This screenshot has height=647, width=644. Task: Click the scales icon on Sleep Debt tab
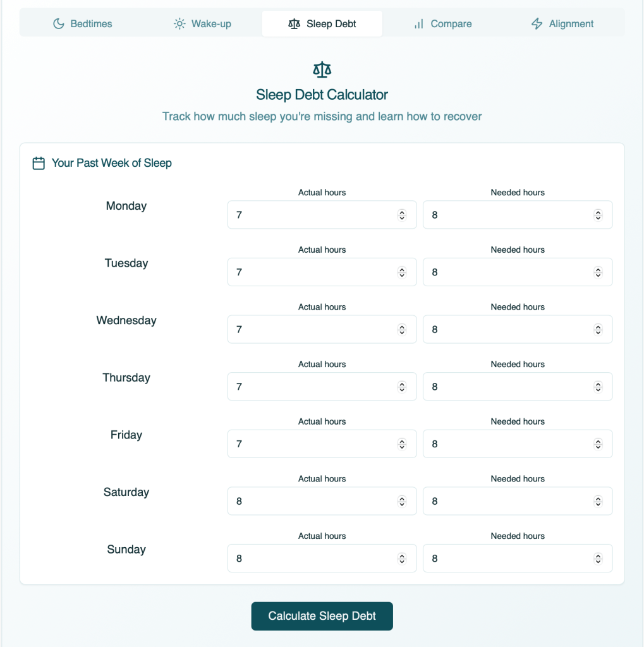(294, 24)
